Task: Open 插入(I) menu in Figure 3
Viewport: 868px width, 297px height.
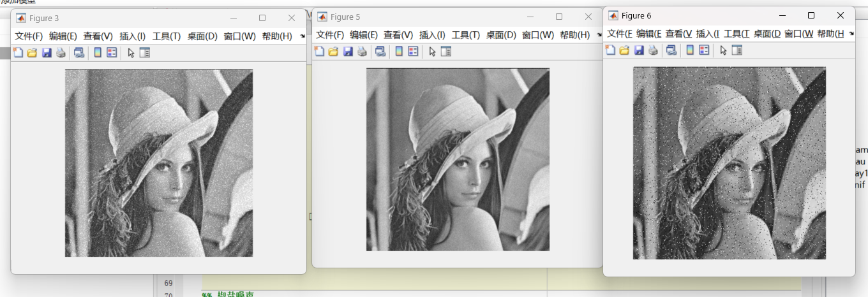Action: pyautogui.click(x=133, y=36)
